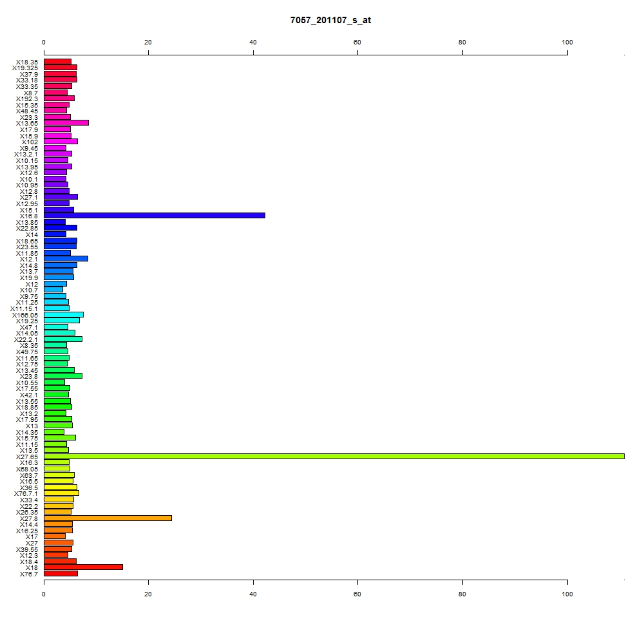Click the X39.55 label
The image size is (644, 644).
pyautogui.click(x=26, y=549)
